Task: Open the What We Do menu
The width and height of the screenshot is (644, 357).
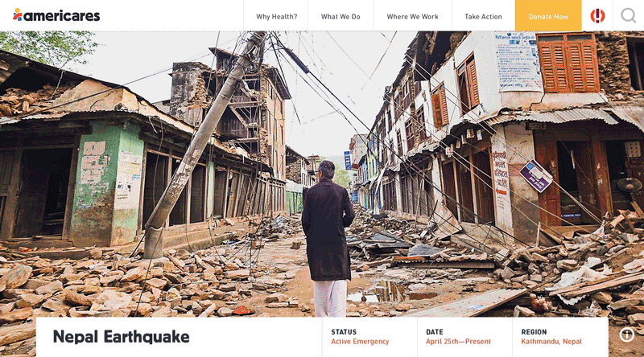Action: 341,16
